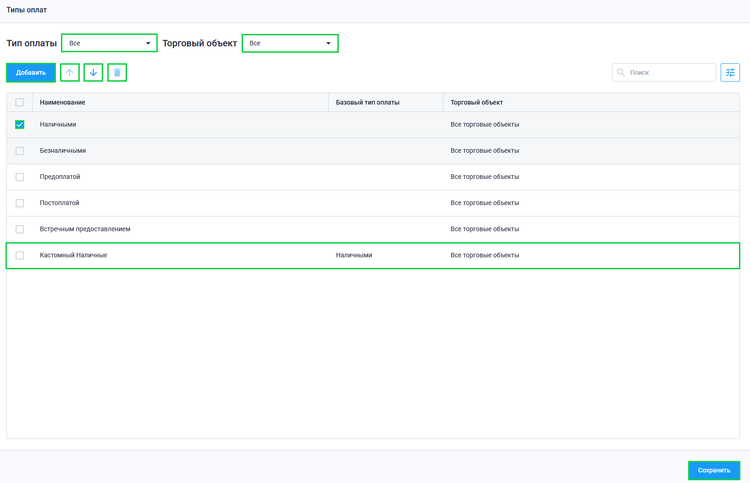Click the Сохранить button
Viewport: 750px width, 483px height.
[x=714, y=470]
